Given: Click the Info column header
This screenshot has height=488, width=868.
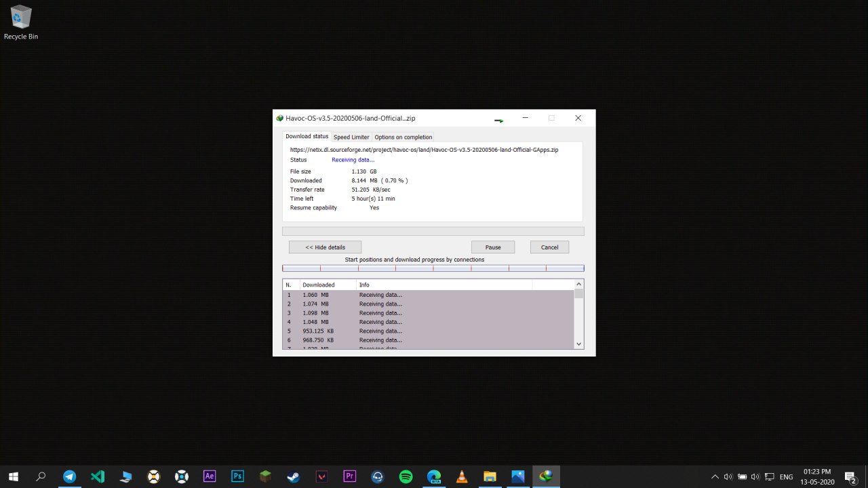Looking at the screenshot, I should click(444, 285).
